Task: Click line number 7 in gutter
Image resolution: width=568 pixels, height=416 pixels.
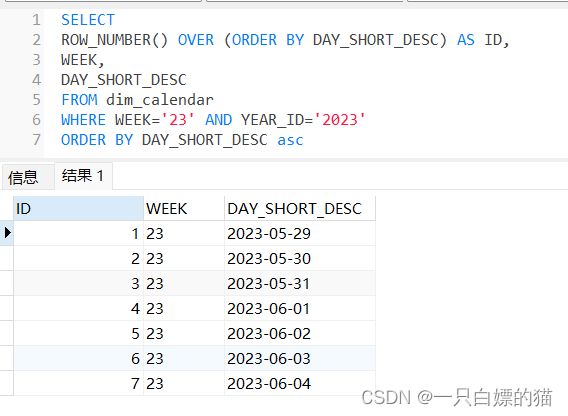Action: (36, 140)
